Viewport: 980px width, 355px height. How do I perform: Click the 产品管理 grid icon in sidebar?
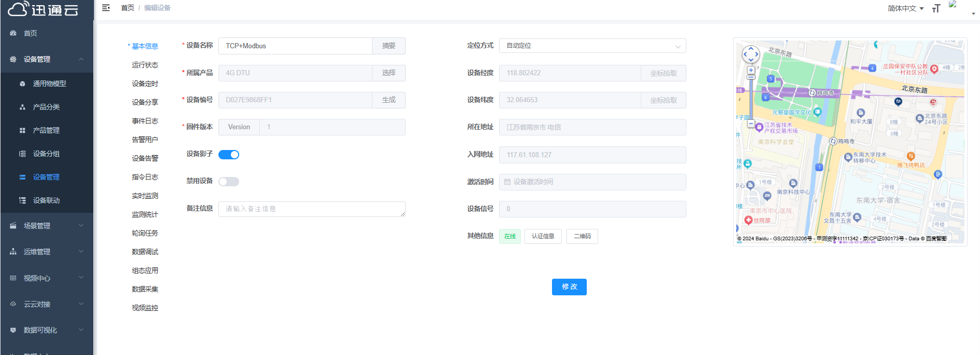coord(22,130)
